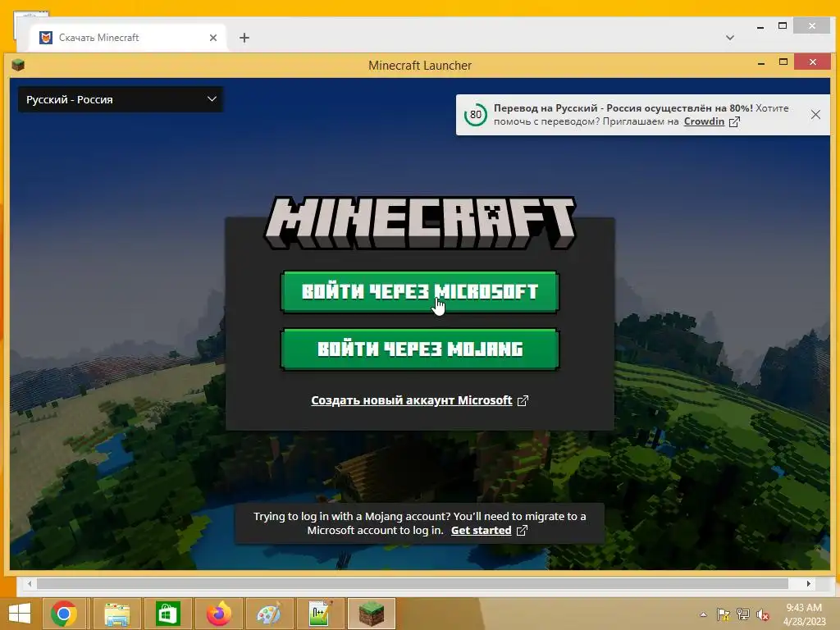Expand the browser tab list chevron
The width and height of the screenshot is (840, 630).
[x=729, y=38]
